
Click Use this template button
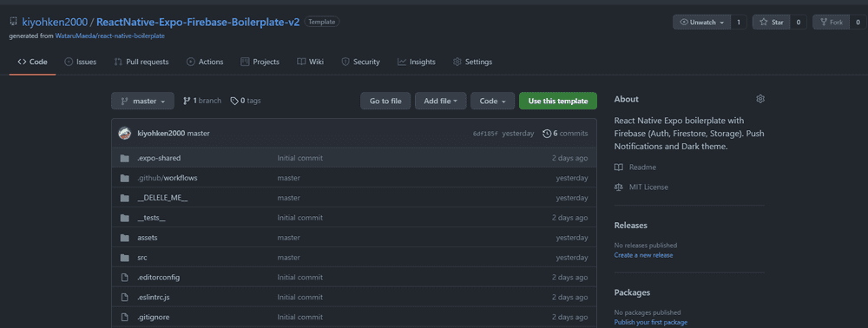coord(557,102)
